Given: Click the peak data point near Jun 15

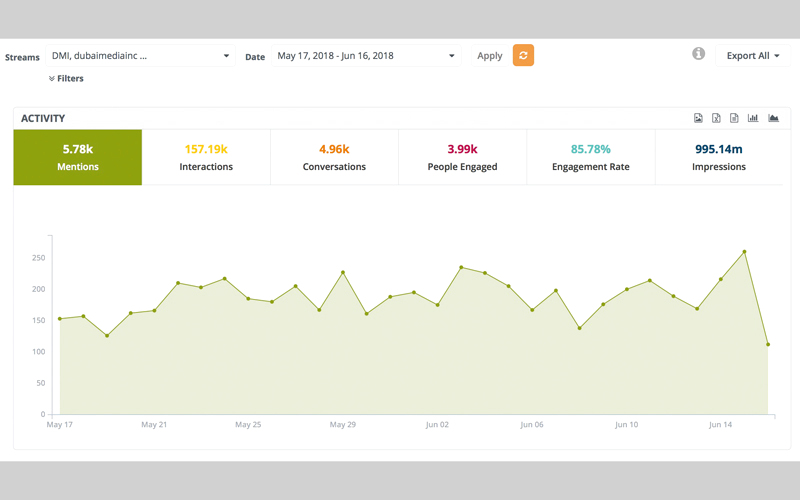Looking at the screenshot, I should 744,252.
